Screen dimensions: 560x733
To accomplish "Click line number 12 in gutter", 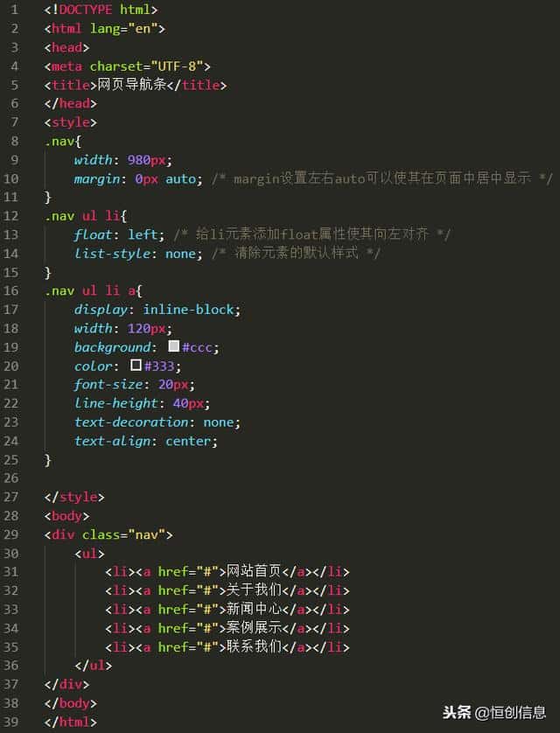I will (10, 216).
